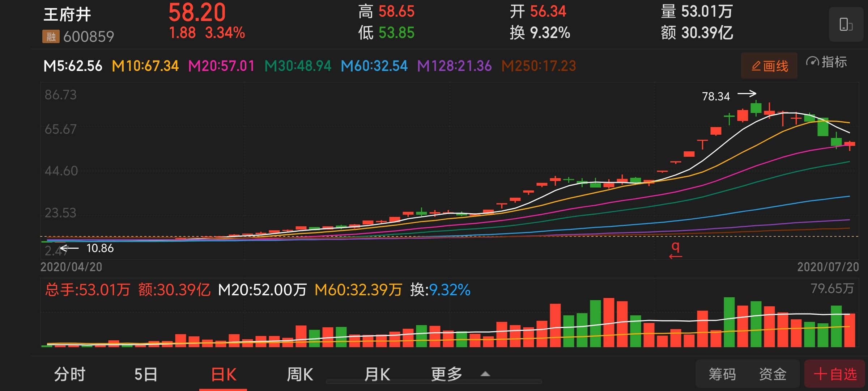Tap the latest candlestick on the chart
The image size is (868, 391).
850,145
